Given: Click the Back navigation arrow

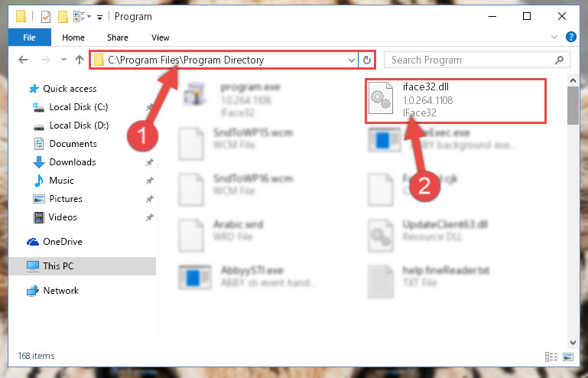Looking at the screenshot, I should click(23, 60).
